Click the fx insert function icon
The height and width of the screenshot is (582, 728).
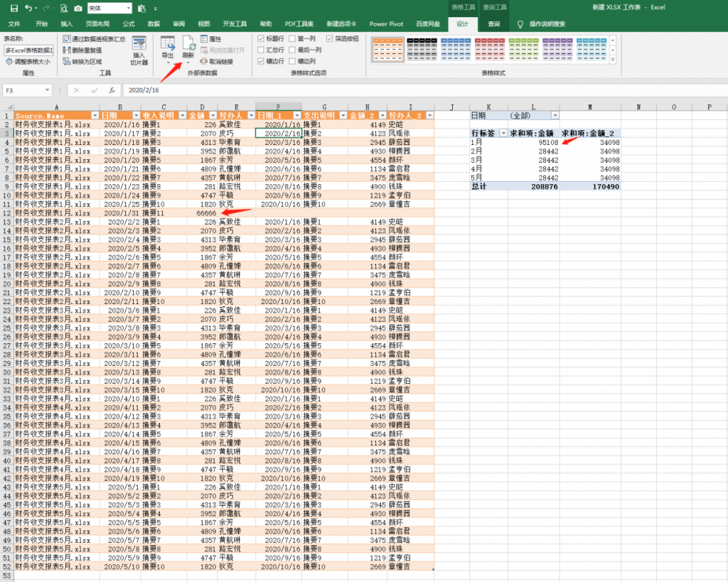(112, 90)
